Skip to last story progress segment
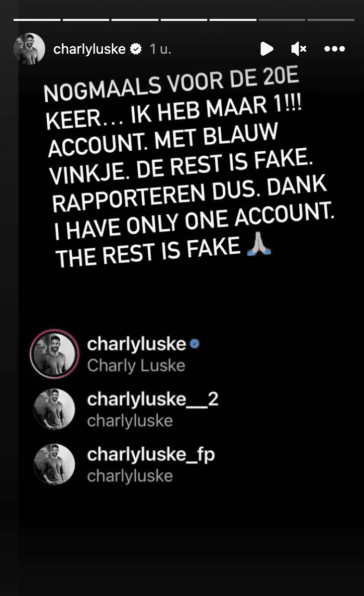364x596 pixels. pos(331,20)
